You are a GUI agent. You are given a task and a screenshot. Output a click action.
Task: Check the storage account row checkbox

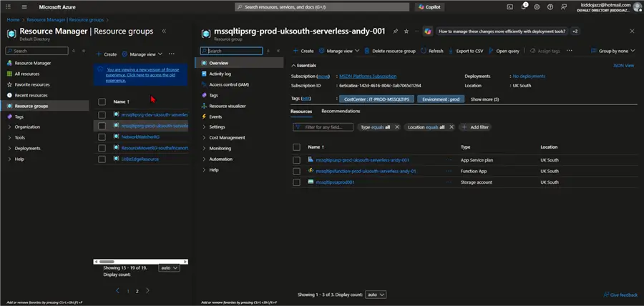coord(296,182)
